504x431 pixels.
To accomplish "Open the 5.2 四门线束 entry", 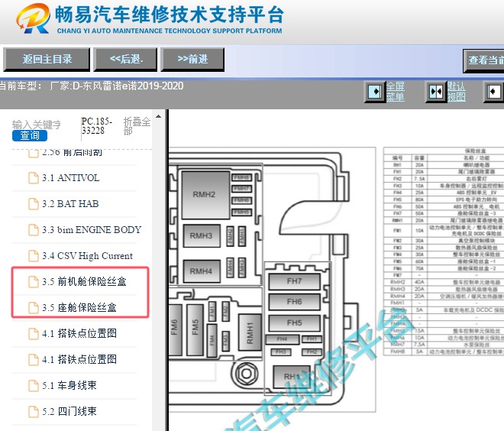I will (69, 411).
